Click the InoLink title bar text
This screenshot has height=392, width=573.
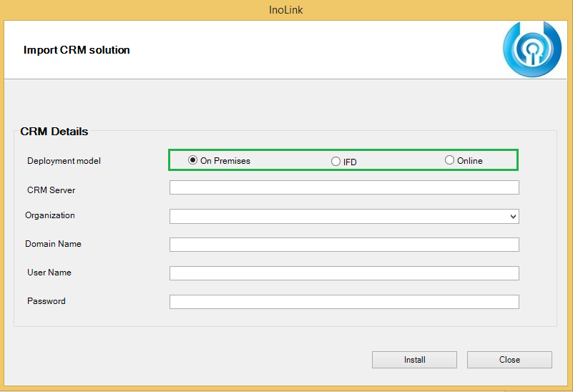(x=285, y=10)
